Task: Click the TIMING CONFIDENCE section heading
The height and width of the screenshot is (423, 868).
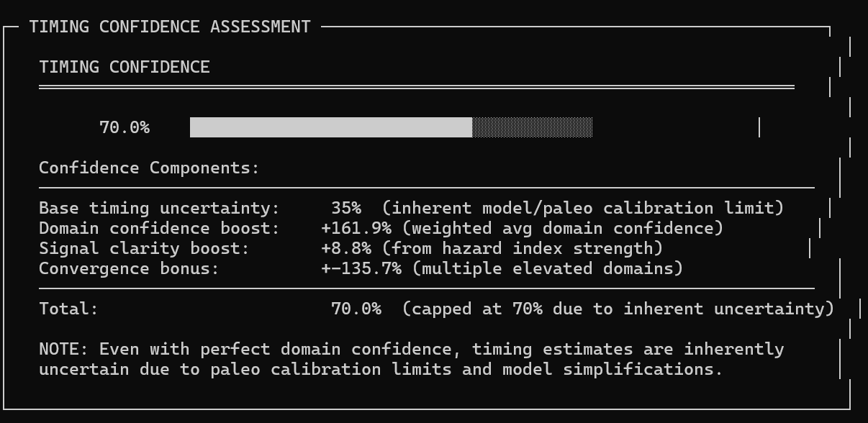Action: 125,68
